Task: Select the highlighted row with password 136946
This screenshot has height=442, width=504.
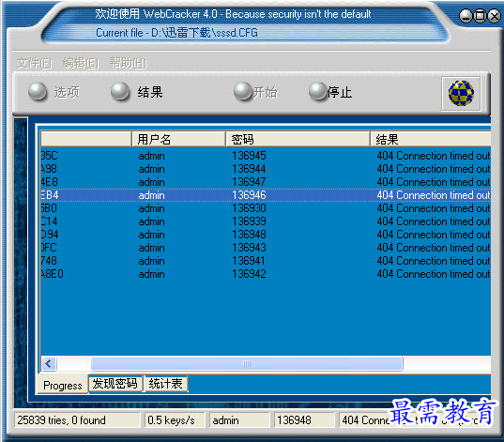Action: click(x=266, y=195)
